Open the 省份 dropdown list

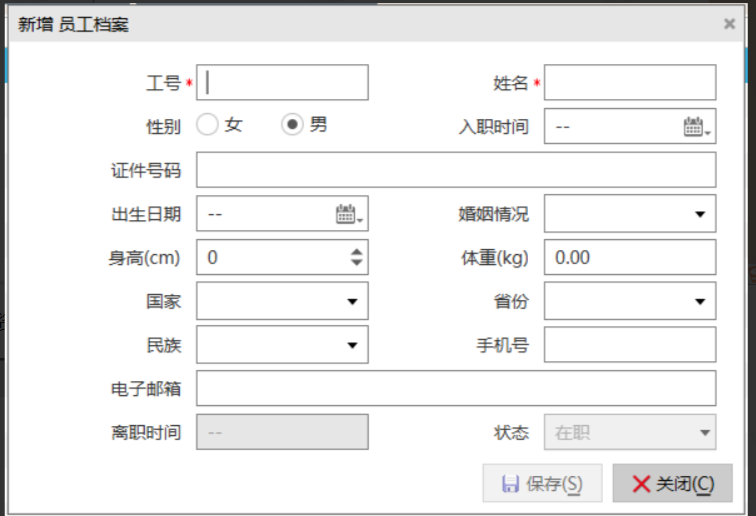pos(699,301)
